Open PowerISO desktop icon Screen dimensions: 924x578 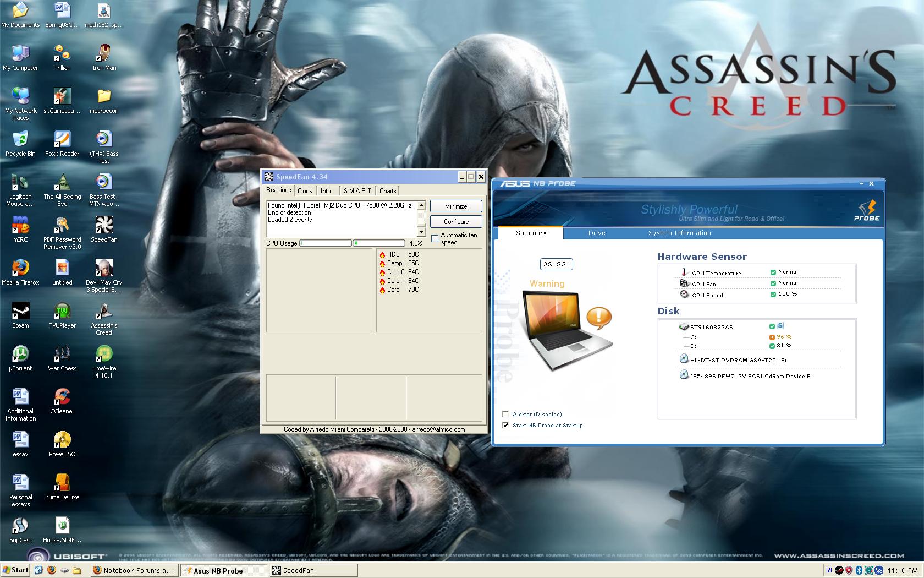click(62, 444)
